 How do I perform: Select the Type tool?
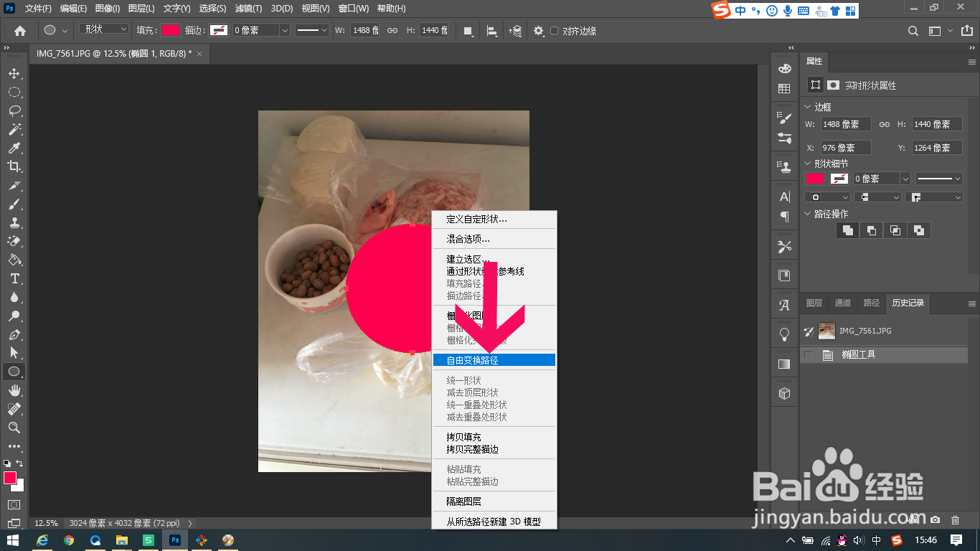coord(14,278)
